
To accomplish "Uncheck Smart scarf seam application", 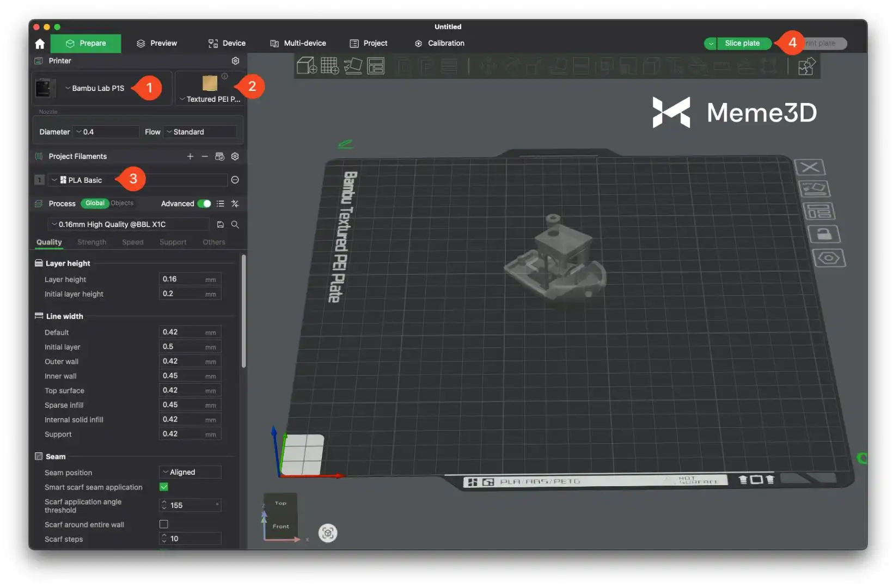I will tap(164, 487).
